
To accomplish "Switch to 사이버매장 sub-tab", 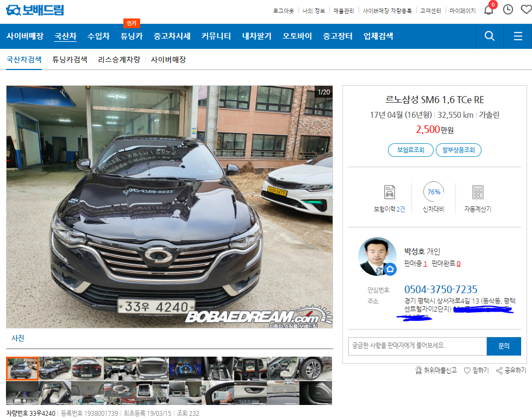I will pos(168,60).
